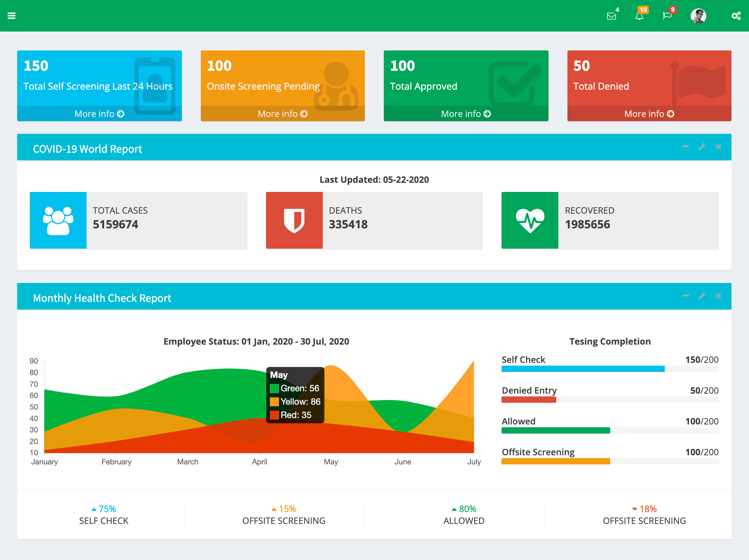
Task: Click the Denied Entry progress bar
Action: tap(610, 399)
